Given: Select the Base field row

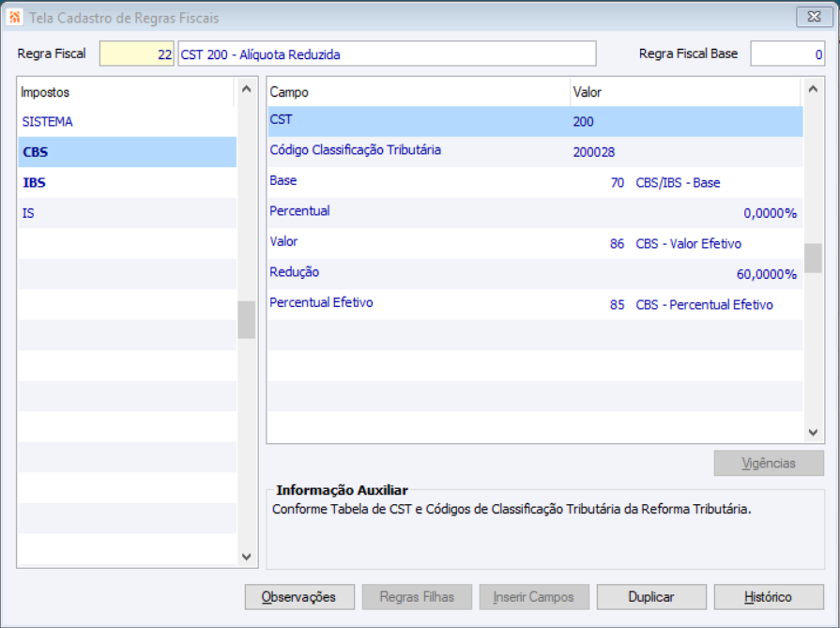Looking at the screenshot, I should pos(535,182).
